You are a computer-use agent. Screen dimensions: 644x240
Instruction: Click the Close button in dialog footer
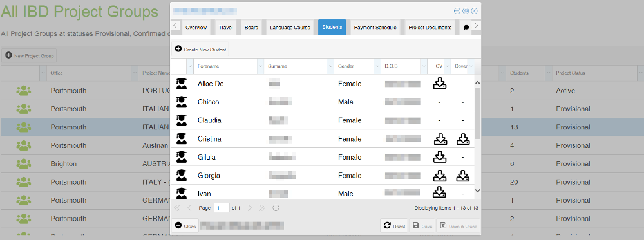185,226
